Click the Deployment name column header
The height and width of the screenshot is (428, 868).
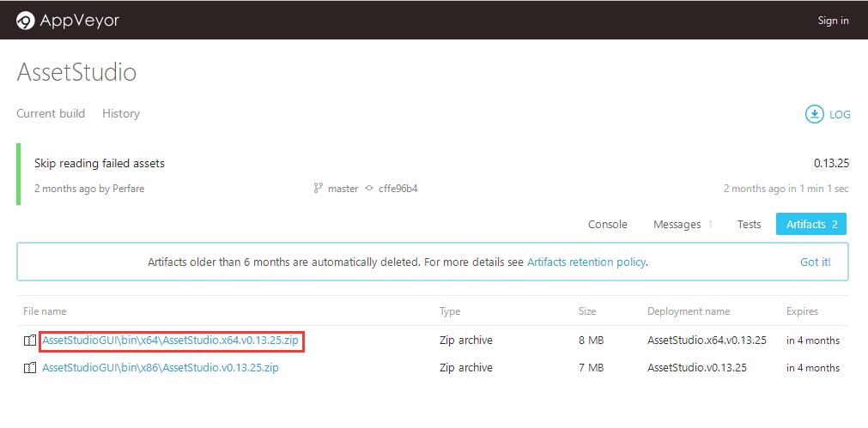[688, 311]
